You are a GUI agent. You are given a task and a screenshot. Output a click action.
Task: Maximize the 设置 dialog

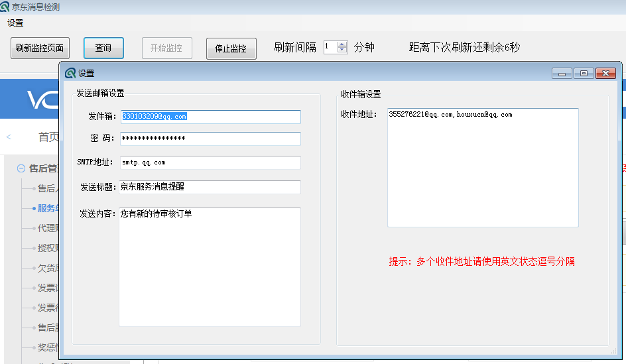point(584,74)
